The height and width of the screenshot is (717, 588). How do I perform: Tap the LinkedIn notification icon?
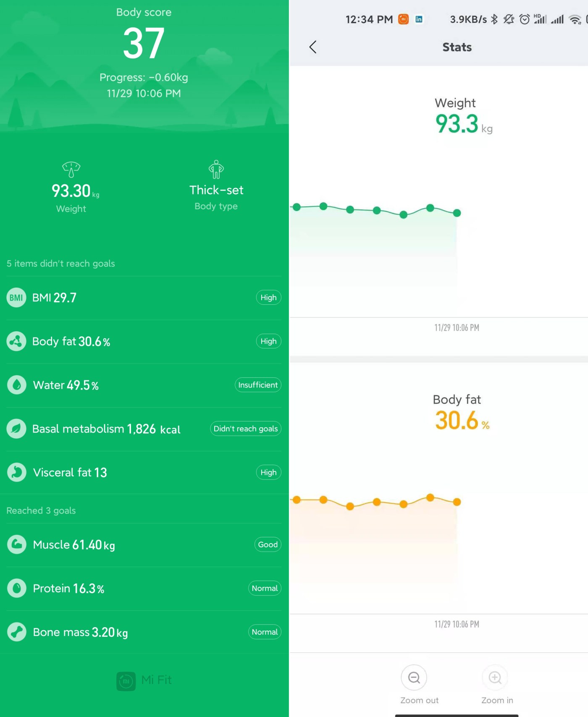click(419, 19)
